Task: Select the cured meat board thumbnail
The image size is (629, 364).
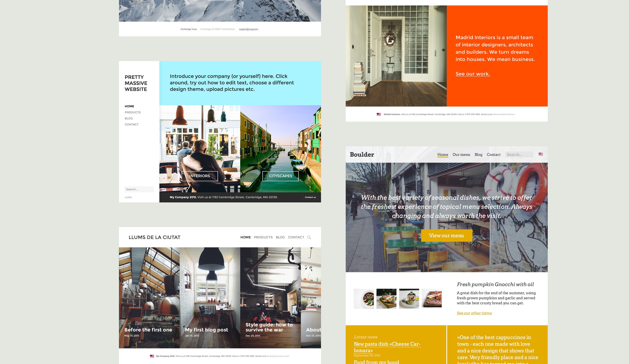Action: pos(431,299)
